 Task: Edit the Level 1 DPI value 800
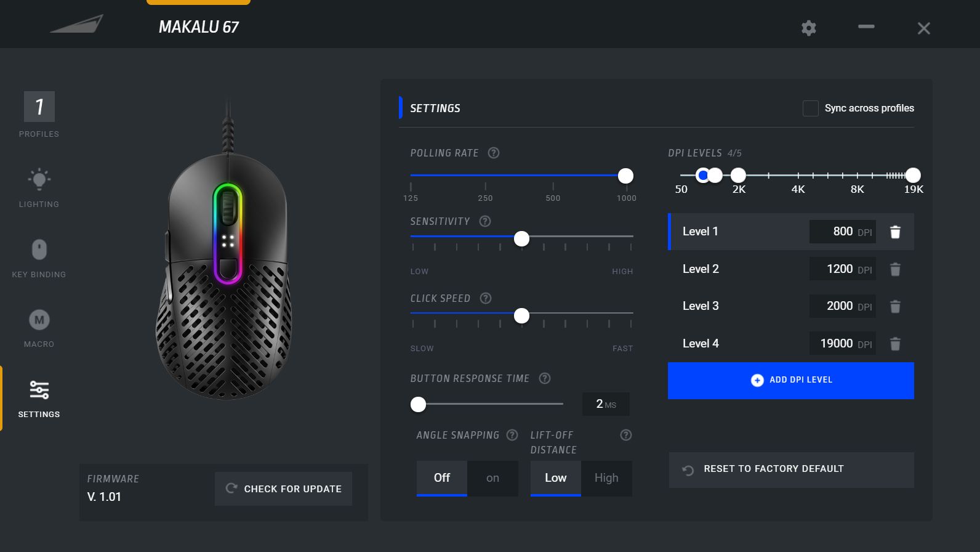pos(842,232)
